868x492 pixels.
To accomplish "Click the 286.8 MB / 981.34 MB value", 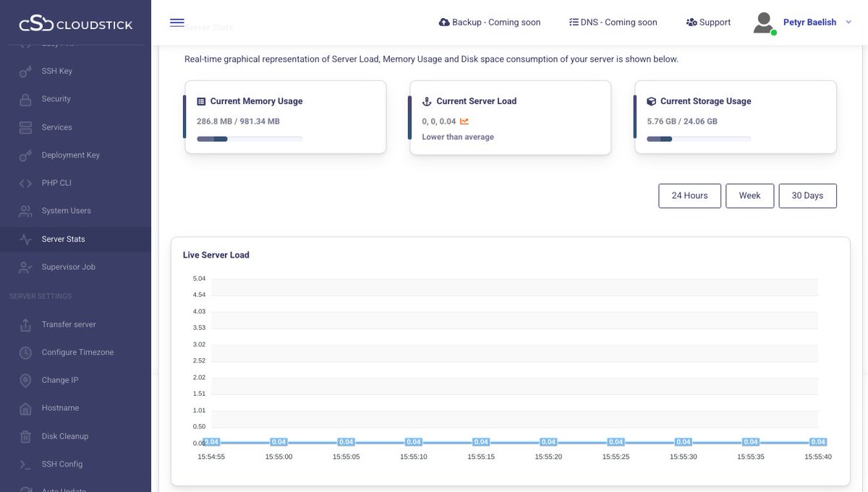I will (x=238, y=122).
